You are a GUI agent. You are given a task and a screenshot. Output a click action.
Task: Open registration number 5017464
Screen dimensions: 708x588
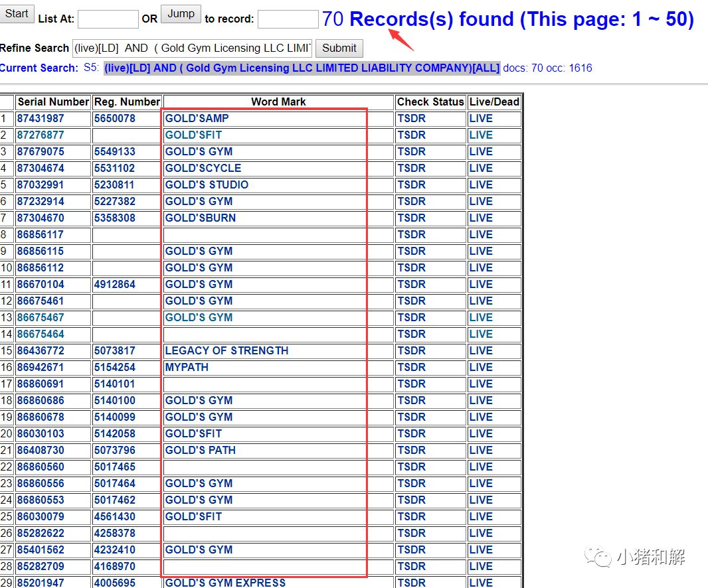[115, 484]
